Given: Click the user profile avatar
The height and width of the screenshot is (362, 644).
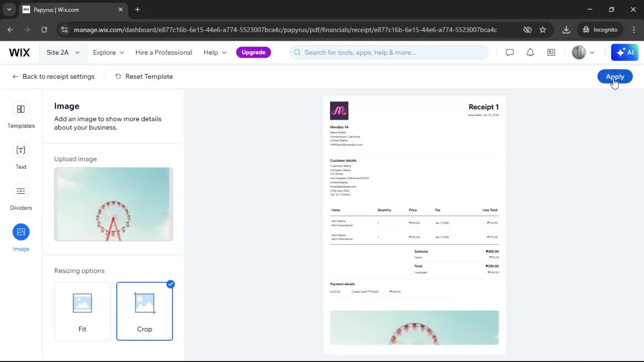Looking at the screenshot, I should click(x=579, y=53).
